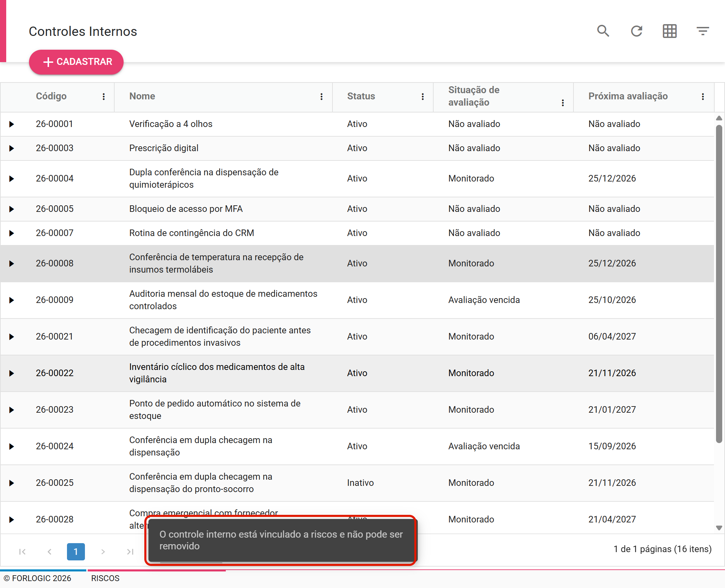
Task: Expand row 26-00003
Action: coord(11,148)
